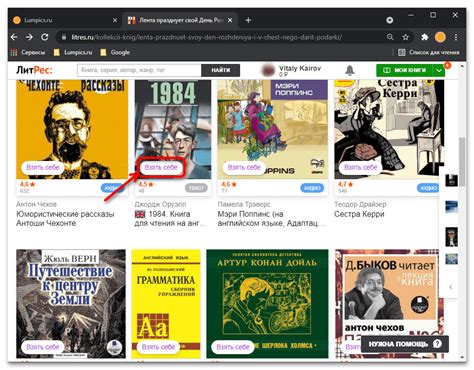Open the title link Сестра Керри

(359, 214)
